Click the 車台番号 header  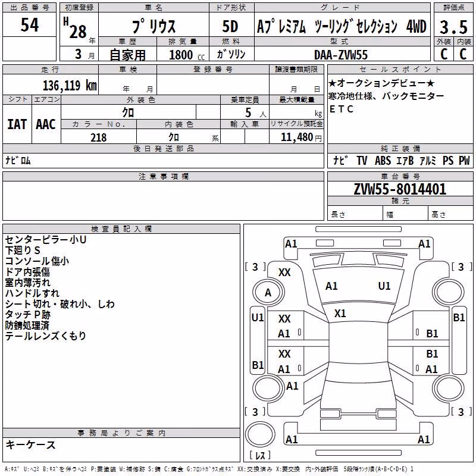400,176
